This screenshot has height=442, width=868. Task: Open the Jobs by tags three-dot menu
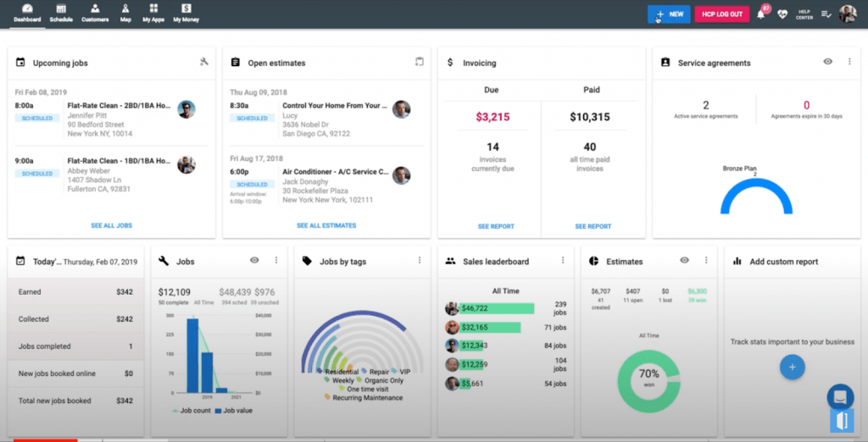click(x=420, y=260)
